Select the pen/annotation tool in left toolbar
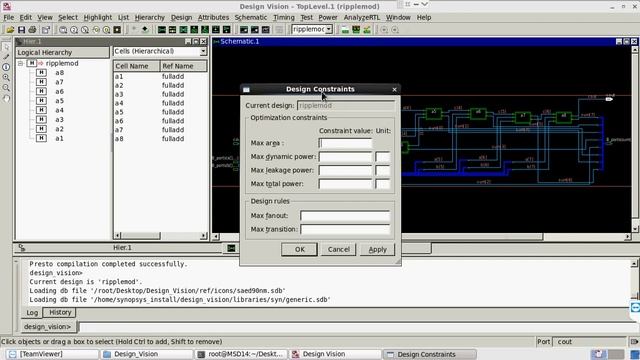Screen dimensions: 640x360 point(6,57)
